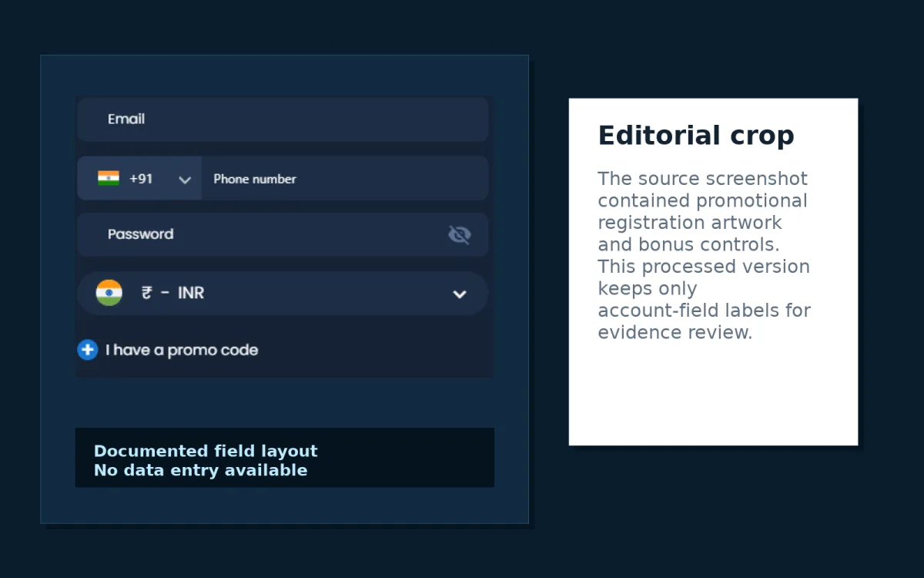This screenshot has height=578, width=924.
Task: Focus the Phone number field
Action: pos(345,178)
